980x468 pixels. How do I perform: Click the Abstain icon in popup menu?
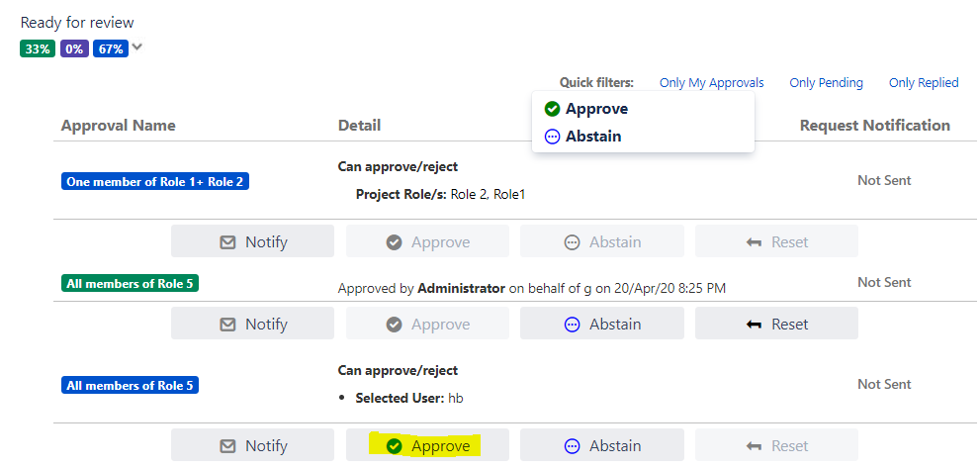553,137
